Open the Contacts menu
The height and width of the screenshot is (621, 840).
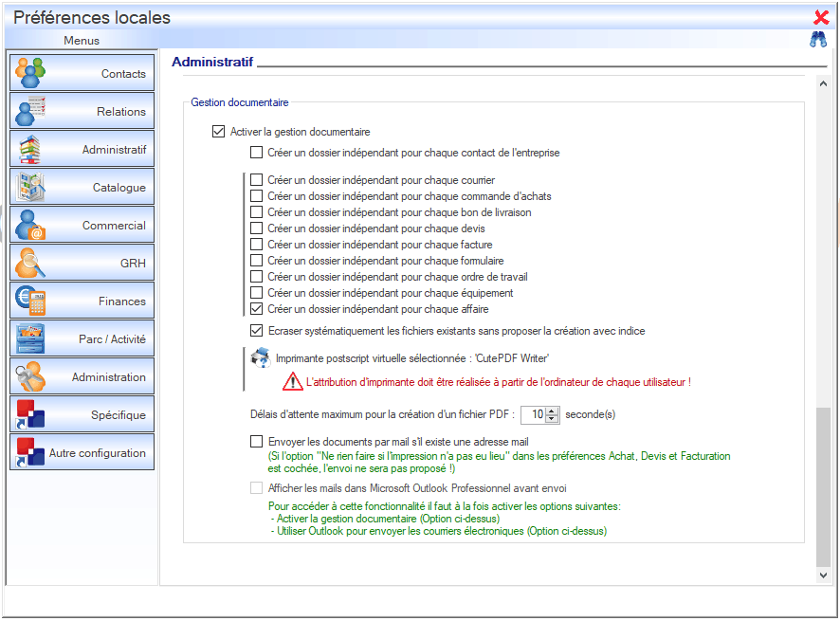coord(82,72)
